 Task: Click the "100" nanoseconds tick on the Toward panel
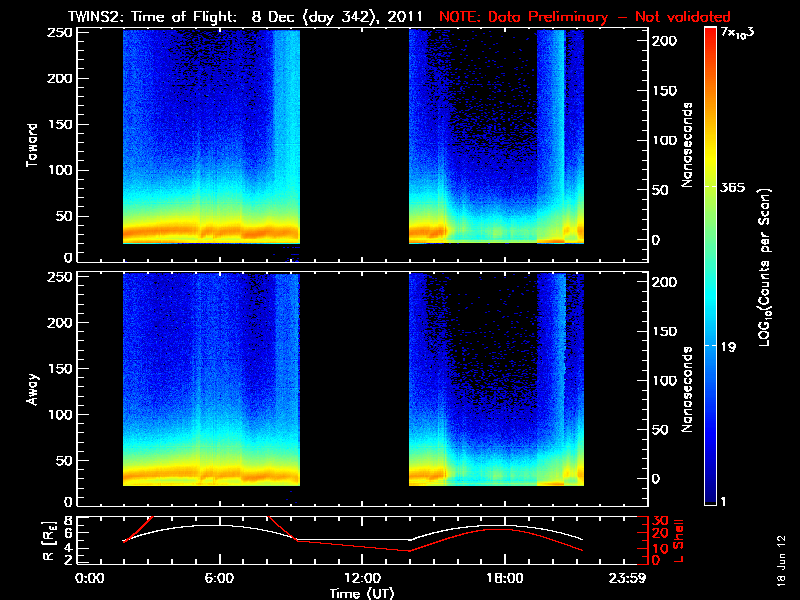coord(665,141)
